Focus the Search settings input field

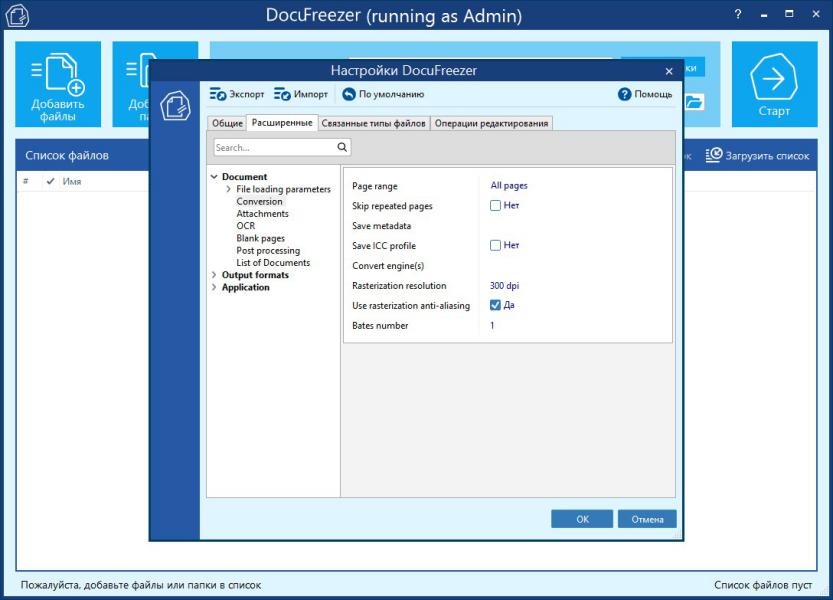(x=273, y=147)
